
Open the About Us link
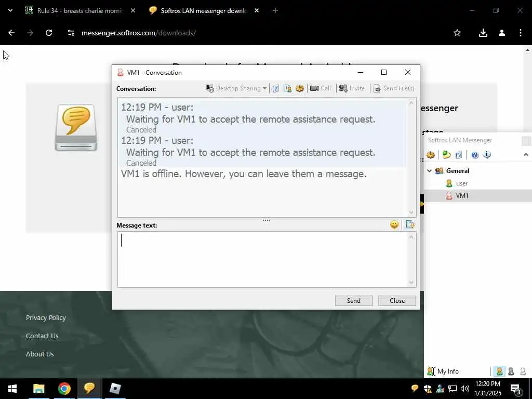coord(39,354)
